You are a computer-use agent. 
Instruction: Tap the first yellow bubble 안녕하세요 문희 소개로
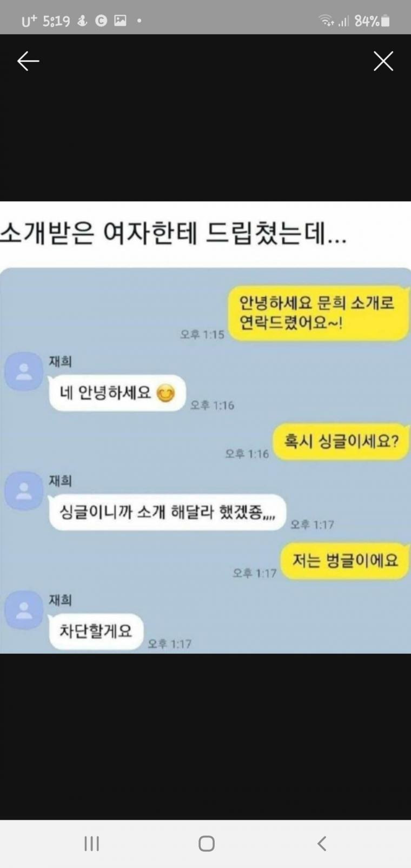(317, 313)
